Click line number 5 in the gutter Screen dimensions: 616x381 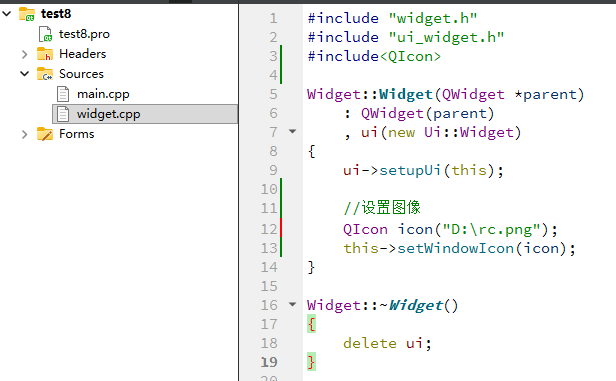coord(273,94)
